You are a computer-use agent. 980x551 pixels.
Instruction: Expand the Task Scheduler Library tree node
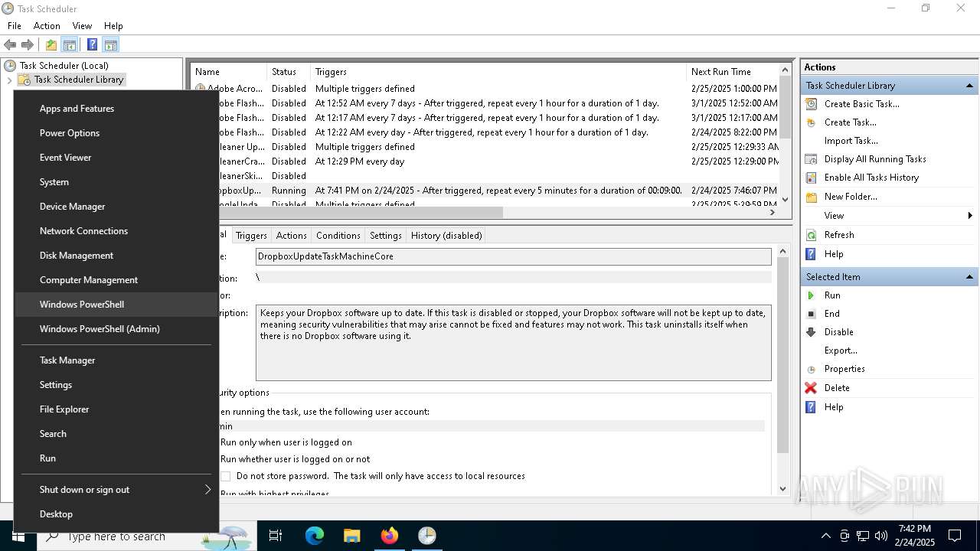pyautogui.click(x=9, y=80)
